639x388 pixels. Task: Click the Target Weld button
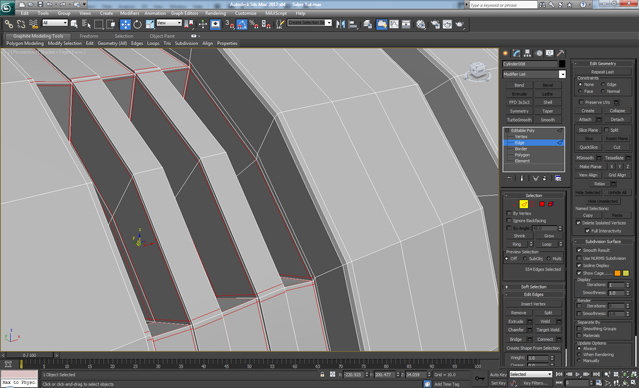pos(548,330)
